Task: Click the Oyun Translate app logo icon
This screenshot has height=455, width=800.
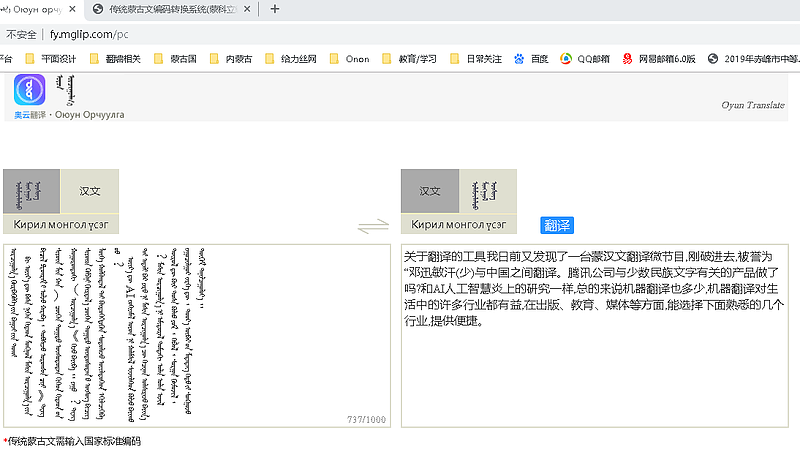Action: [30, 90]
